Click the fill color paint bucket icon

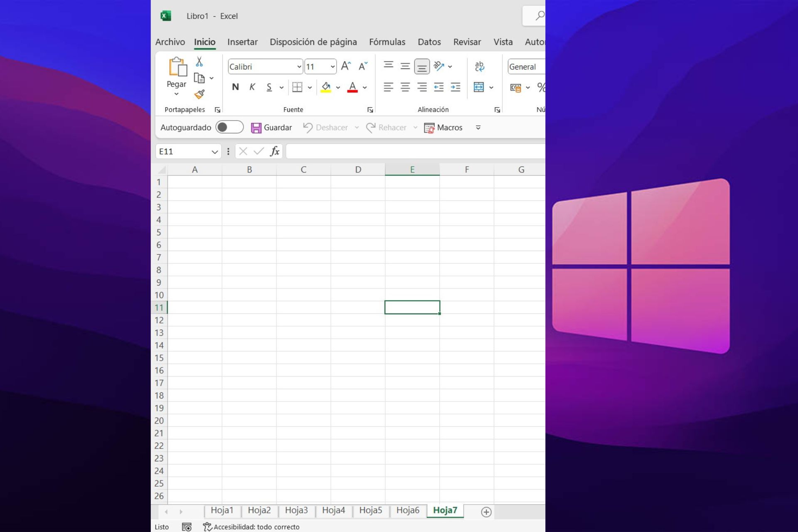point(326,87)
